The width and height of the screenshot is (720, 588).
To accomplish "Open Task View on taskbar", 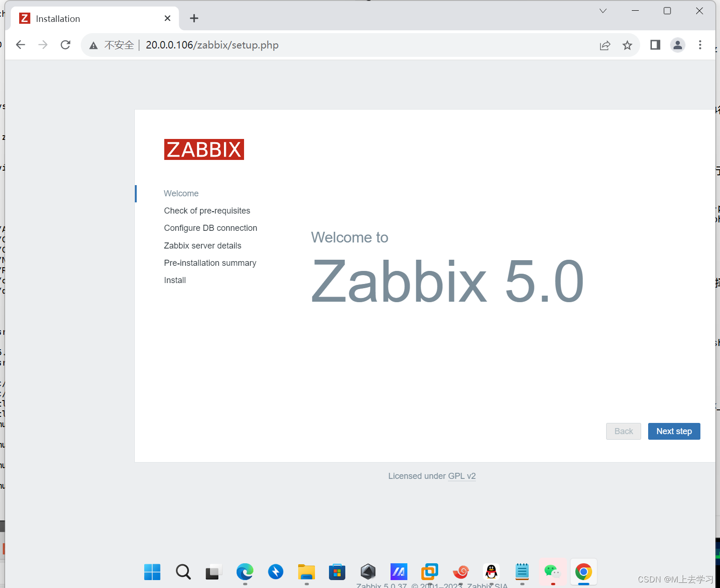I will pyautogui.click(x=214, y=572).
